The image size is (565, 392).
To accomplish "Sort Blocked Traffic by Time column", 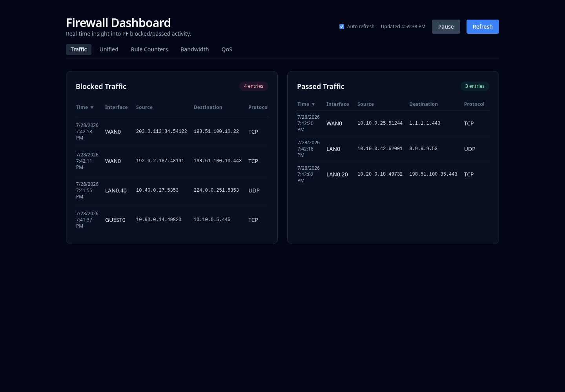I will pyautogui.click(x=85, y=107).
